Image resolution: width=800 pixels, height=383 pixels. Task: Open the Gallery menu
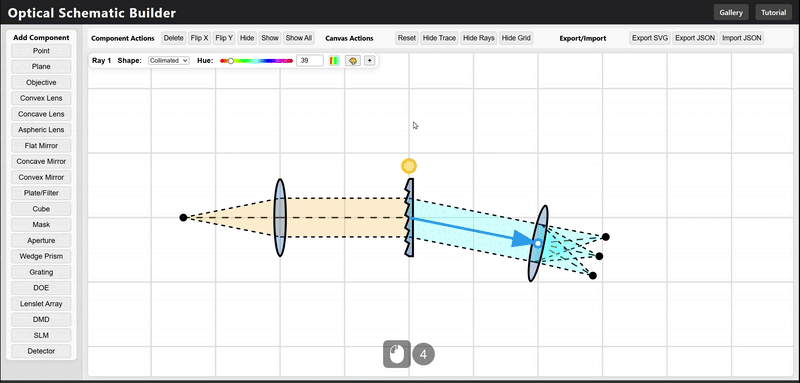tap(731, 13)
